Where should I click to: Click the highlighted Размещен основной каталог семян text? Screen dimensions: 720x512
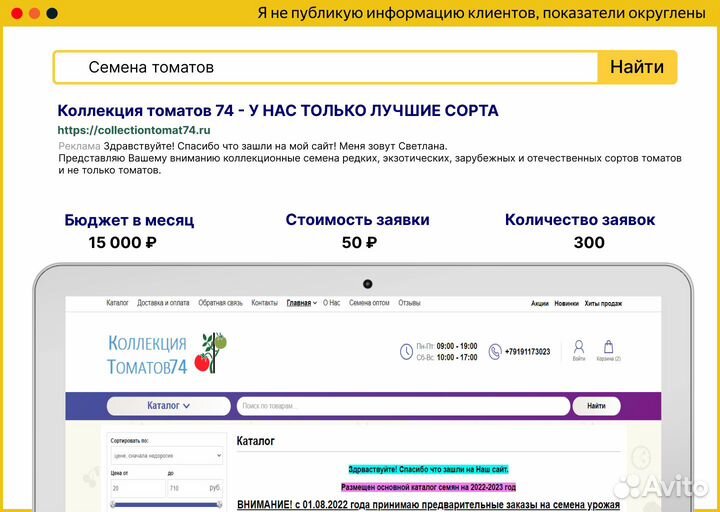(x=428, y=487)
